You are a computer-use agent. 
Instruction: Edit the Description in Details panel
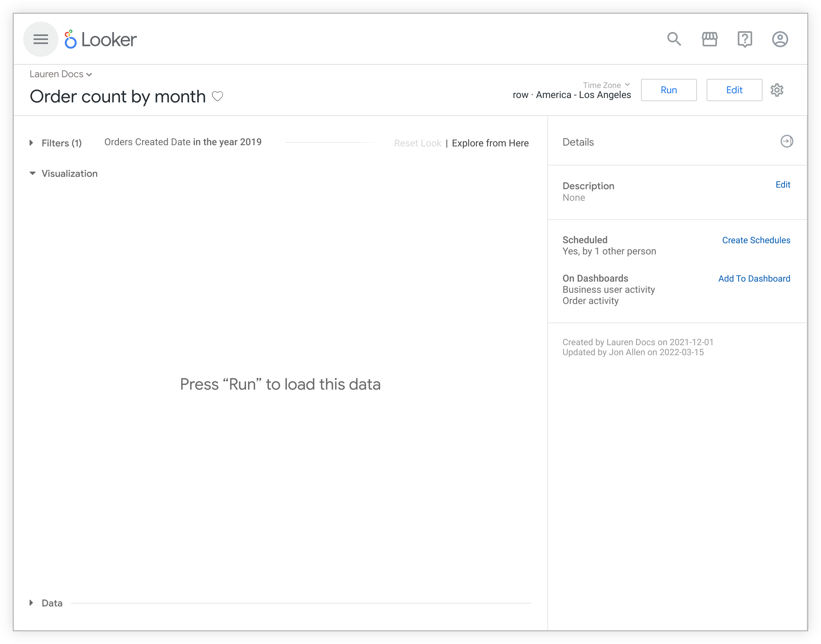(783, 185)
